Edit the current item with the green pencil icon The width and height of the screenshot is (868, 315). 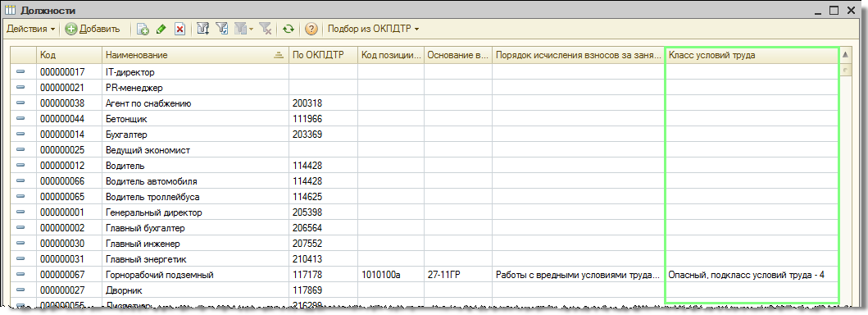pyautogui.click(x=161, y=30)
